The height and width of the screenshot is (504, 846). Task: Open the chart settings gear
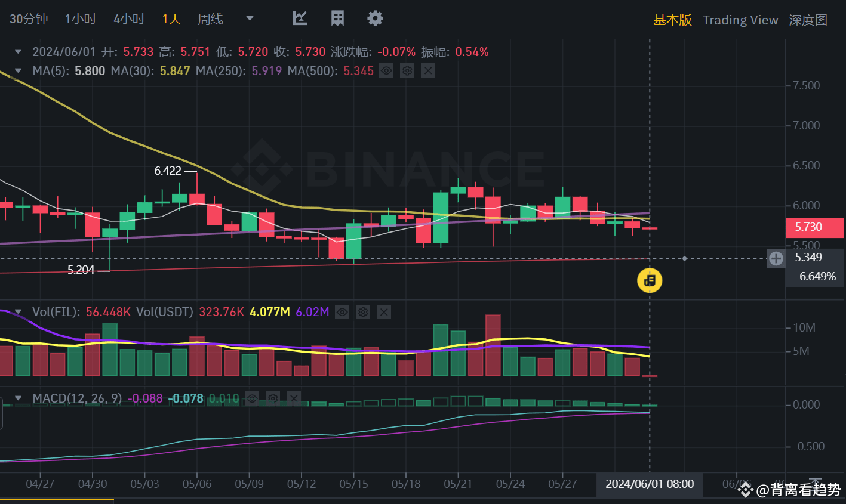click(375, 18)
